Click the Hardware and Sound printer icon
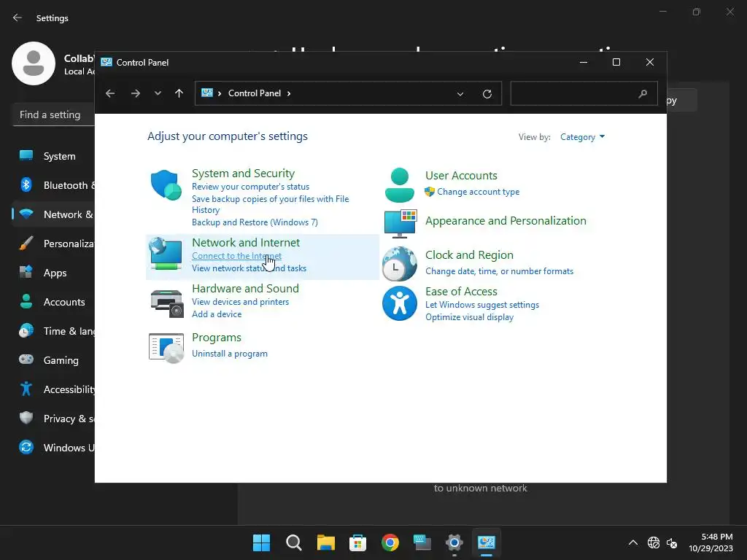This screenshot has height=560, width=747. tap(166, 303)
